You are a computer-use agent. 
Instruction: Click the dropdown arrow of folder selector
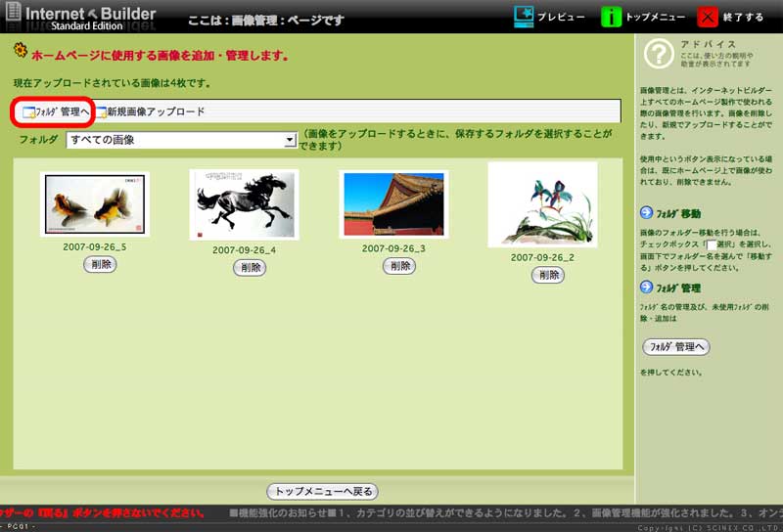coord(290,140)
